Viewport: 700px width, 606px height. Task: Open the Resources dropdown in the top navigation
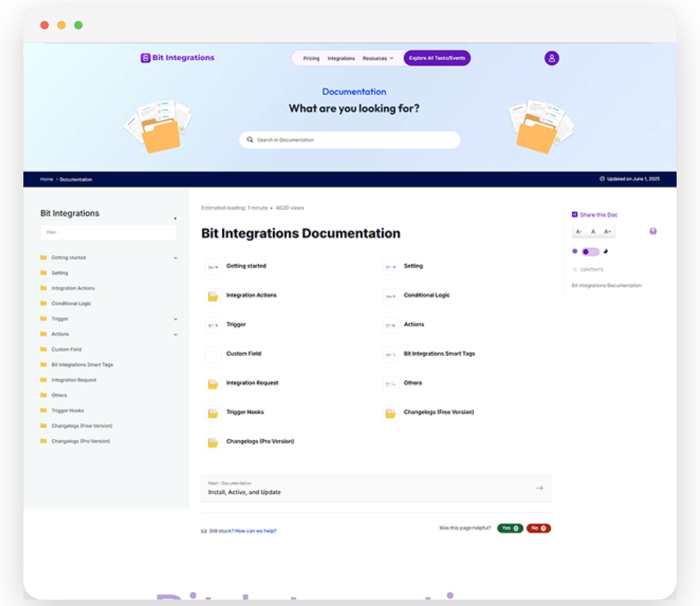(x=378, y=58)
